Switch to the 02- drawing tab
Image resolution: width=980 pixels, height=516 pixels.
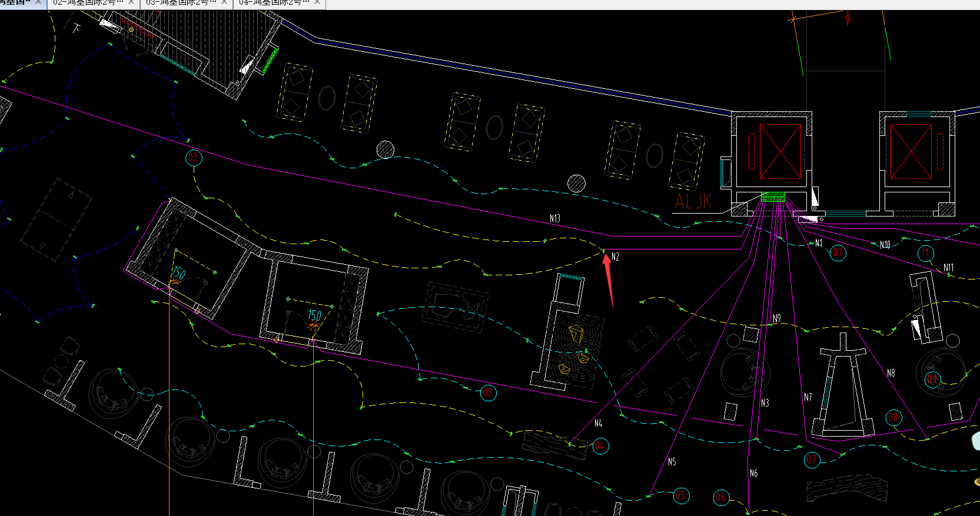pos(89,2)
